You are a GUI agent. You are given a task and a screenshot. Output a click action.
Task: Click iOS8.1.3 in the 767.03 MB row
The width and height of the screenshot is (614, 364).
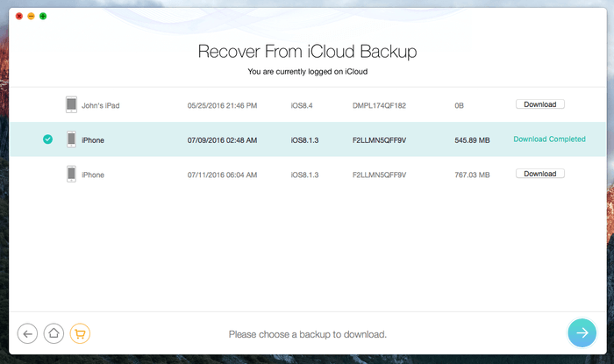[x=304, y=175]
